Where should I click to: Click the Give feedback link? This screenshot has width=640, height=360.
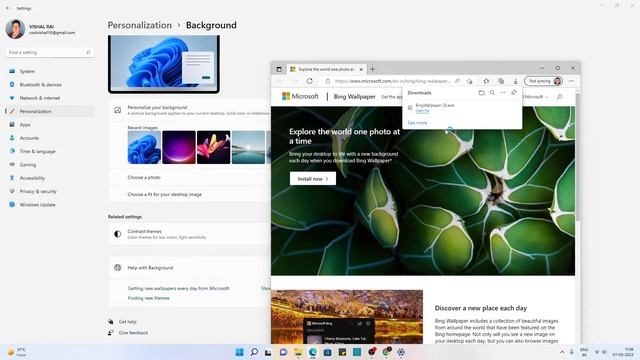(x=133, y=333)
